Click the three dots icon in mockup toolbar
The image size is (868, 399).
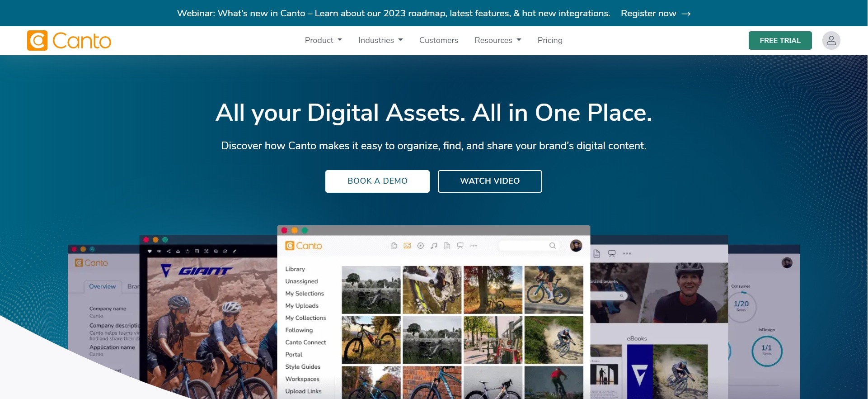pyautogui.click(x=473, y=246)
